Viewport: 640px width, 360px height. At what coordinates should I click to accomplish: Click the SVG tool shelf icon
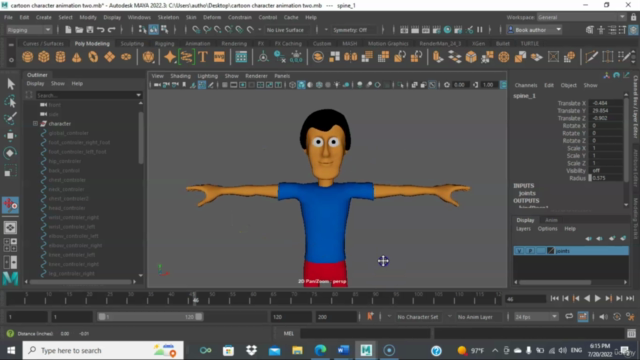point(219,57)
